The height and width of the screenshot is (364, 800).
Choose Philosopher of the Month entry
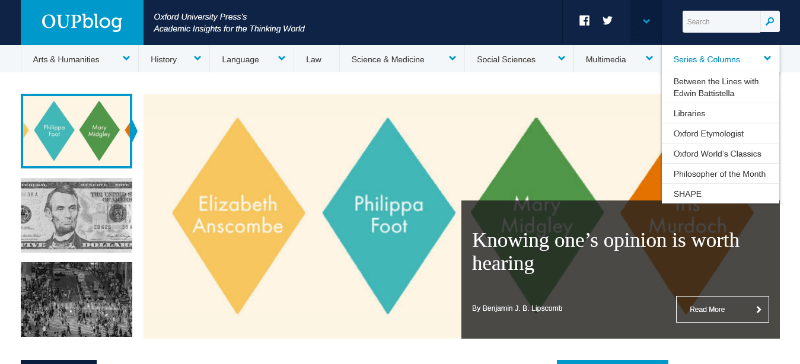tap(720, 174)
